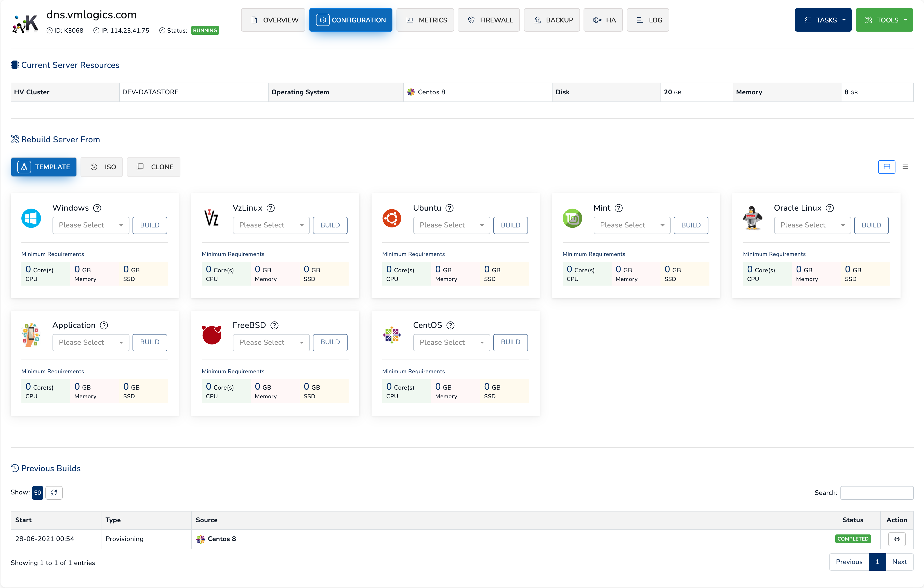Select TEMPLATE rebuild source

click(44, 167)
